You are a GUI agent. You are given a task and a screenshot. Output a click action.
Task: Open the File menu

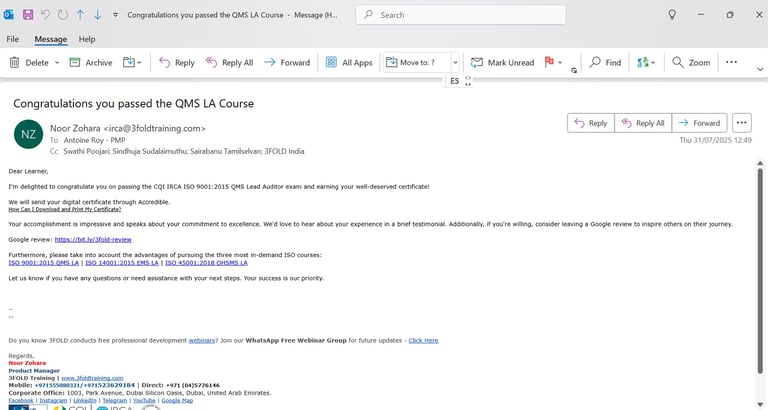point(13,39)
